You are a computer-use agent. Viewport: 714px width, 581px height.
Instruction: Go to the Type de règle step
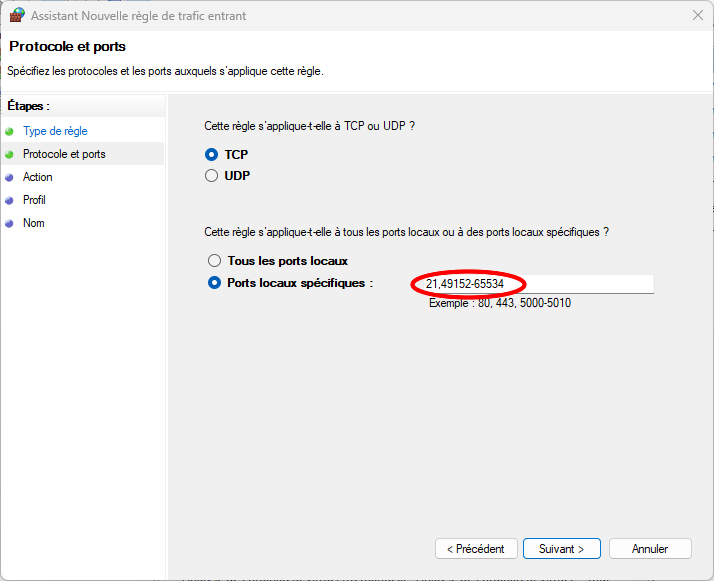55,131
